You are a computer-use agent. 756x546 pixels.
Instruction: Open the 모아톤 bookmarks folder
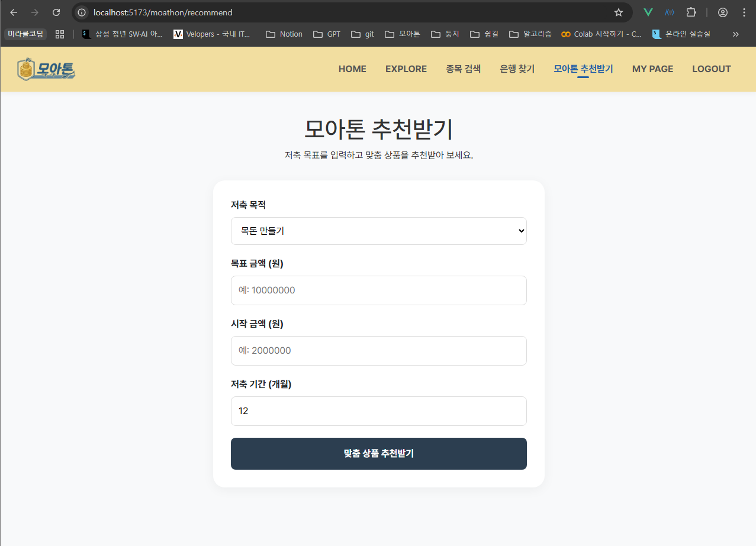[x=403, y=34]
